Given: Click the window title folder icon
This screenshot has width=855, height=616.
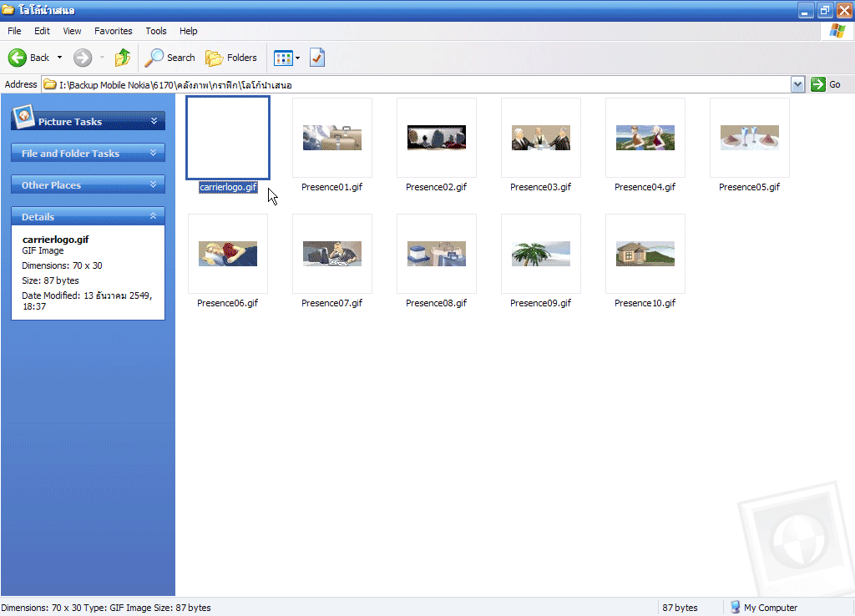Looking at the screenshot, I should (x=8, y=10).
